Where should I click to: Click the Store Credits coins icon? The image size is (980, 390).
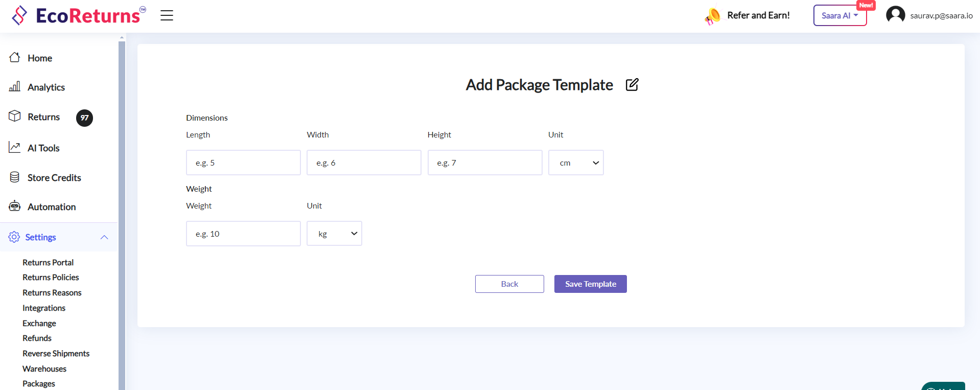click(x=15, y=177)
